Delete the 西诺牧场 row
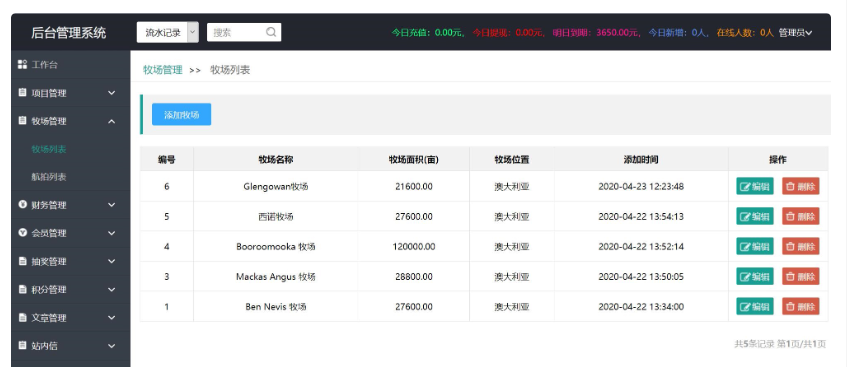Screen dimensions: 847x367 801,217
